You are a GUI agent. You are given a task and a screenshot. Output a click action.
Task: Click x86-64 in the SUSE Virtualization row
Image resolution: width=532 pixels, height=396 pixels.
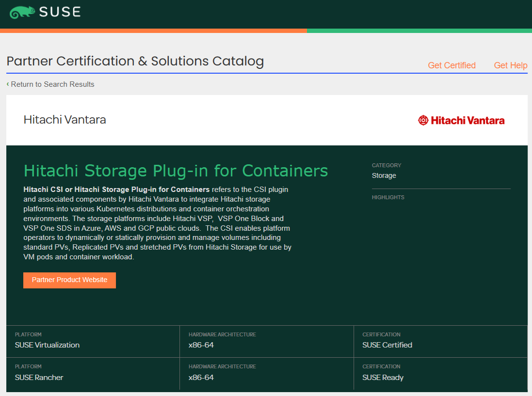tap(201, 345)
